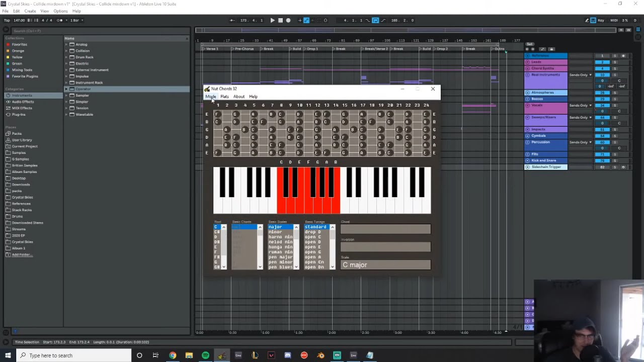Screen dimensions: 644x362
Task: Fold the Leads group track
Action: [x=527, y=62]
